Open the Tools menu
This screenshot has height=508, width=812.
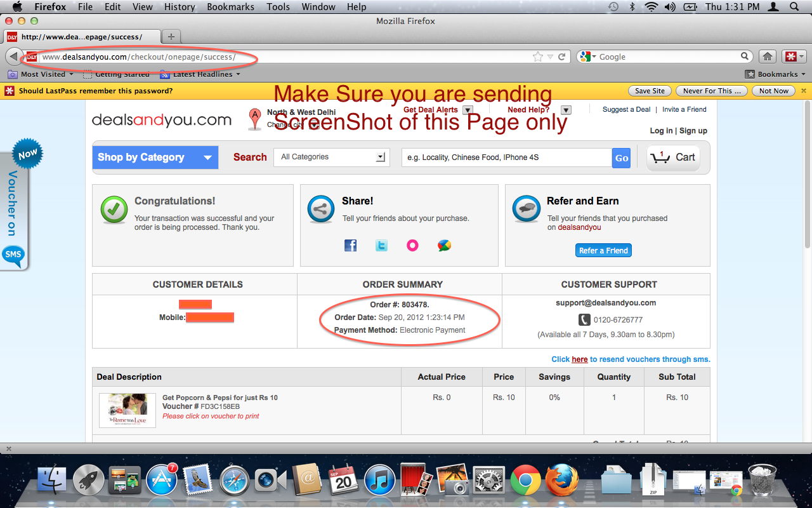pos(278,7)
